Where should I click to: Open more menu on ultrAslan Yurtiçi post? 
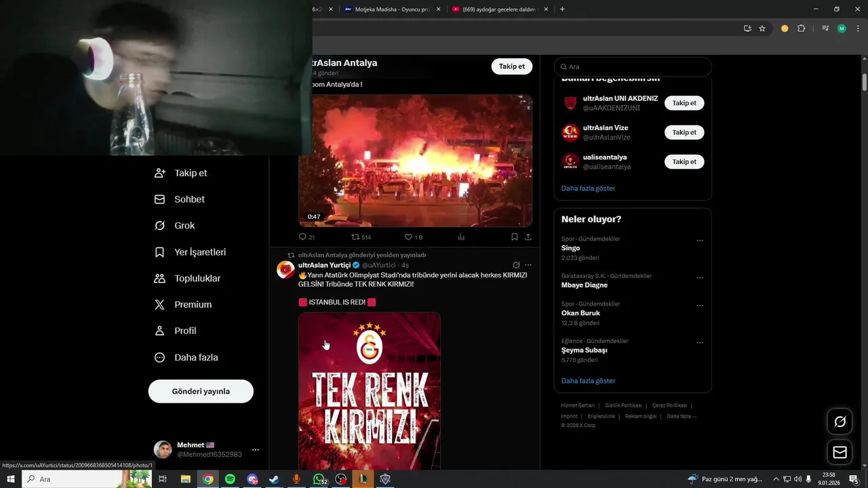[528, 265]
